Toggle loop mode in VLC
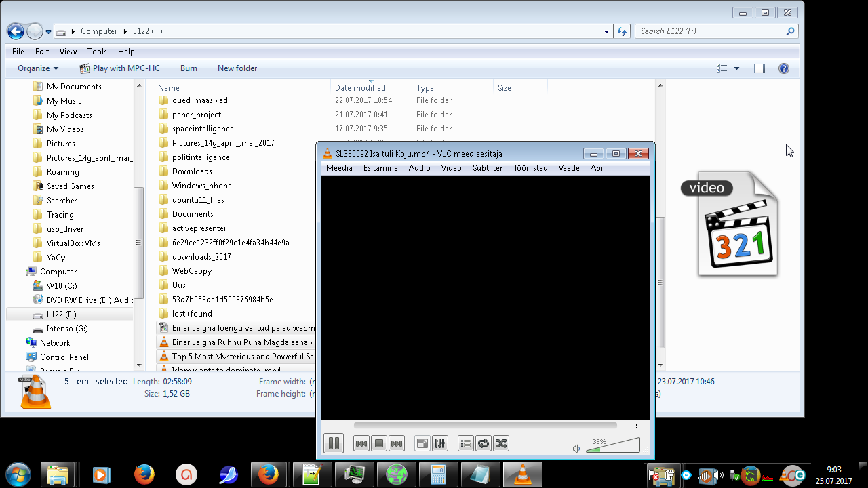The image size is (868, 488). coord(483,443)
